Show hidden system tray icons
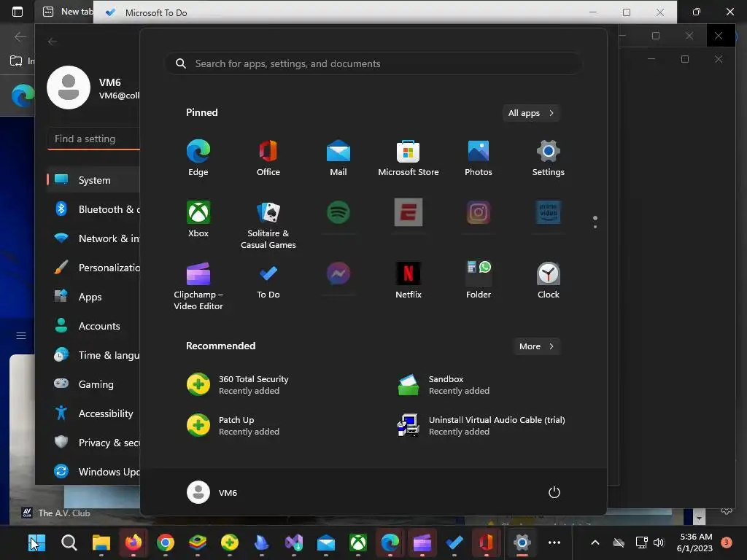The image size is (747, 560). 595,542
